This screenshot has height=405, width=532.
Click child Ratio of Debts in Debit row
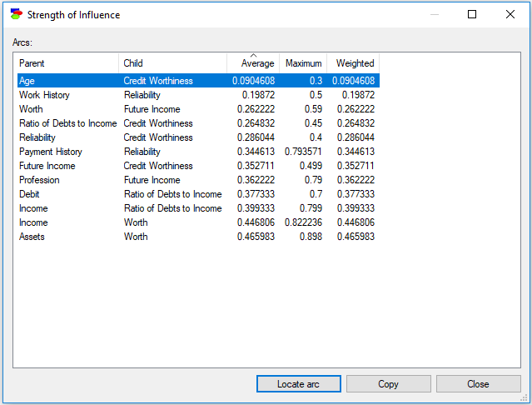click(172, 194)
